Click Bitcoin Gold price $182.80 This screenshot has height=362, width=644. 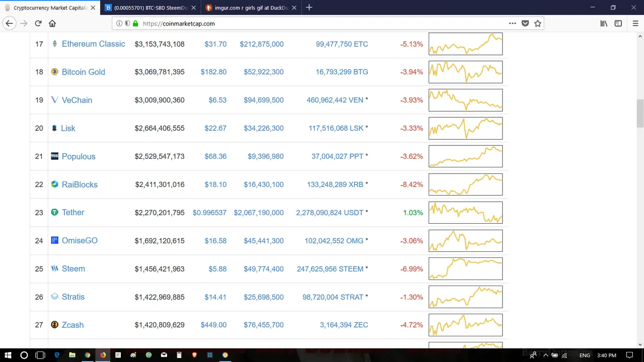(x=213, y=72)
